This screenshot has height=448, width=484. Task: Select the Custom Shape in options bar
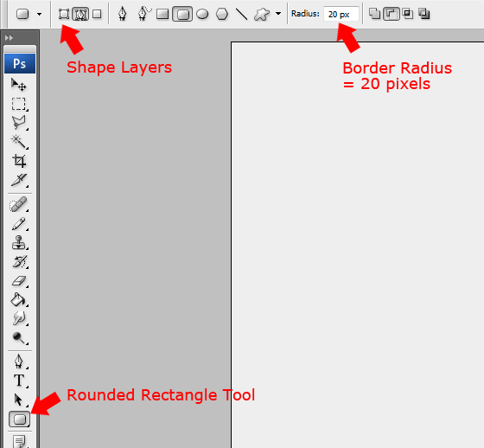[261, 14]
